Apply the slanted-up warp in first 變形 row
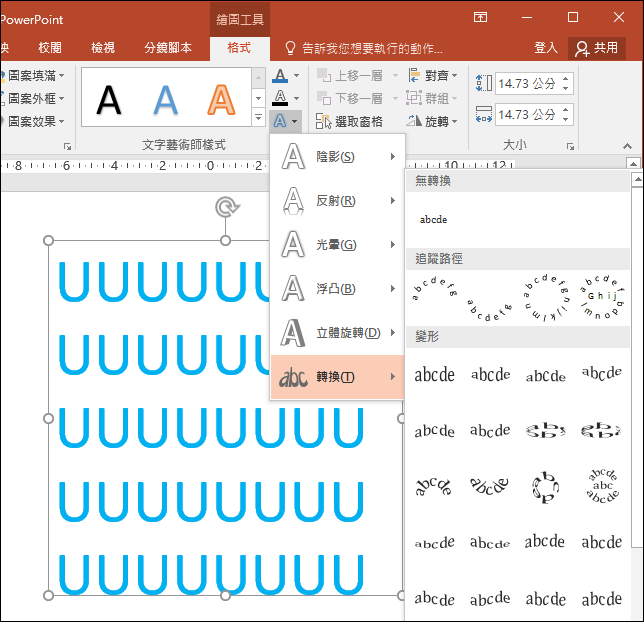 pyautogui.click(x=602, y=373)
